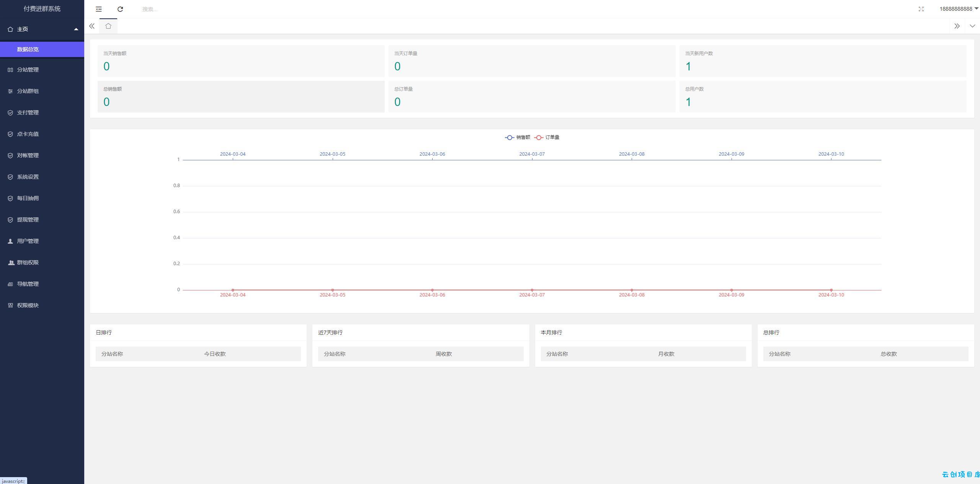980x484 pixels.
Task: Click the 今日收款 column header
Action: click(215, 354)
